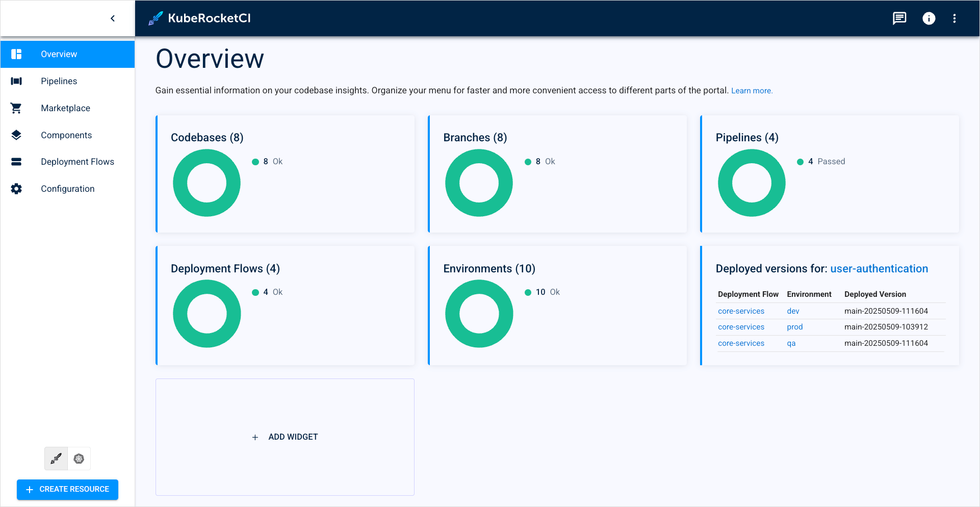980x507 pixels.
Task: Click the Components layers icon
Action: pos(16,135)
